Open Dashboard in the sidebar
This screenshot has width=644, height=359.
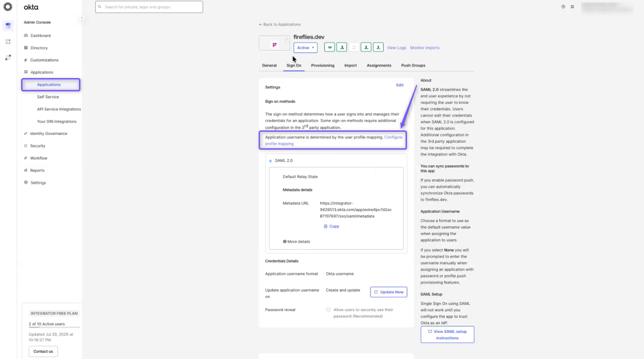(x=40, y=35)
